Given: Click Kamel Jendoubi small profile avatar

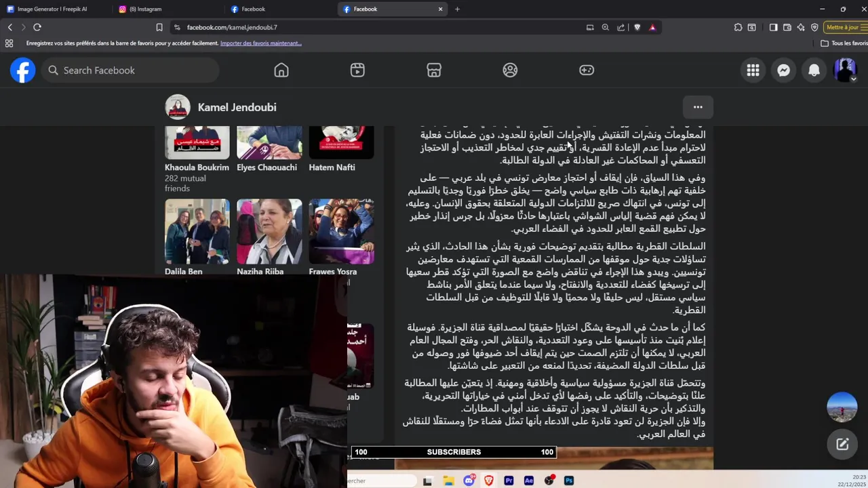Looking at the screenshot, I should coord(178,107).
